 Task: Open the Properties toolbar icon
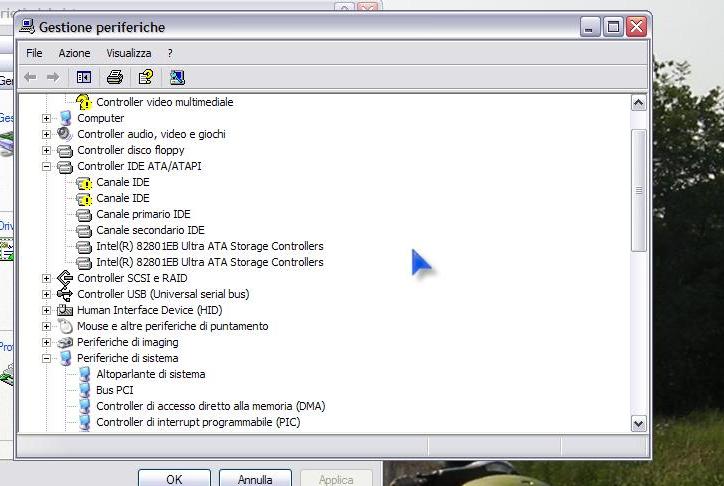[x=146, y=77]
